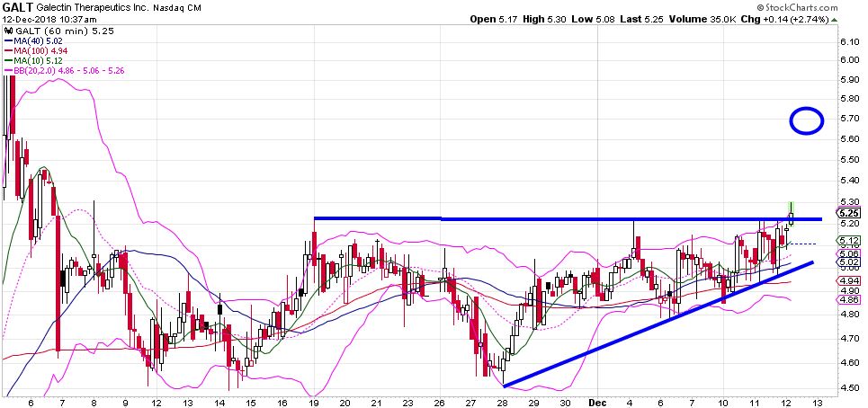868x408 pixels.
Task: Click the High 5.30 value
Action: point(546,20)
